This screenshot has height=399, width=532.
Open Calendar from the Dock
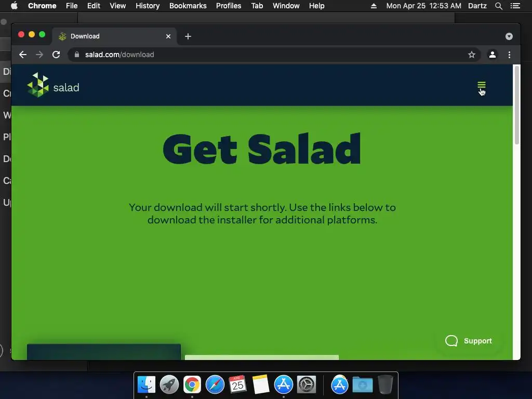point(238,384)
